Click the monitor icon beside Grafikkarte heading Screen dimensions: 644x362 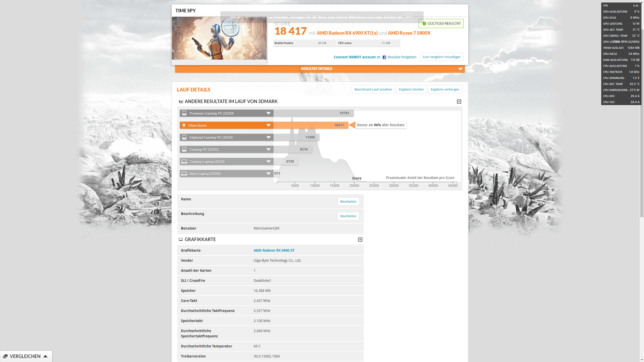(181, 240)
